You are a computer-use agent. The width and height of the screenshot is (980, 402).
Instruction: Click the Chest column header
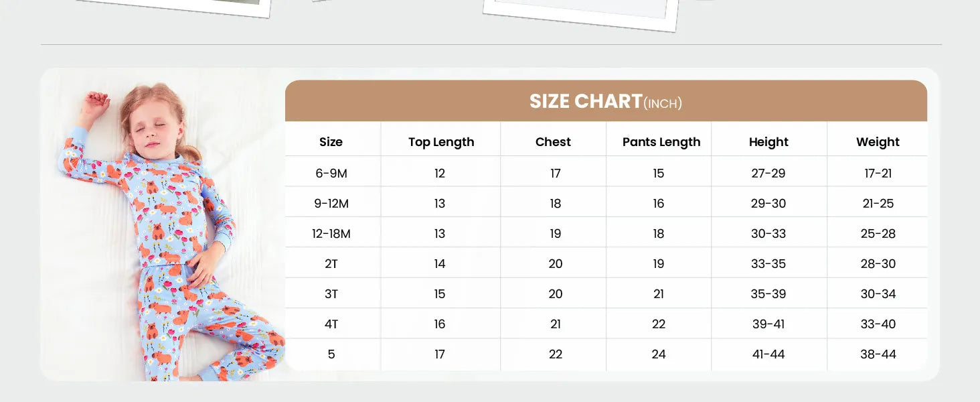[x=553, y=142]
